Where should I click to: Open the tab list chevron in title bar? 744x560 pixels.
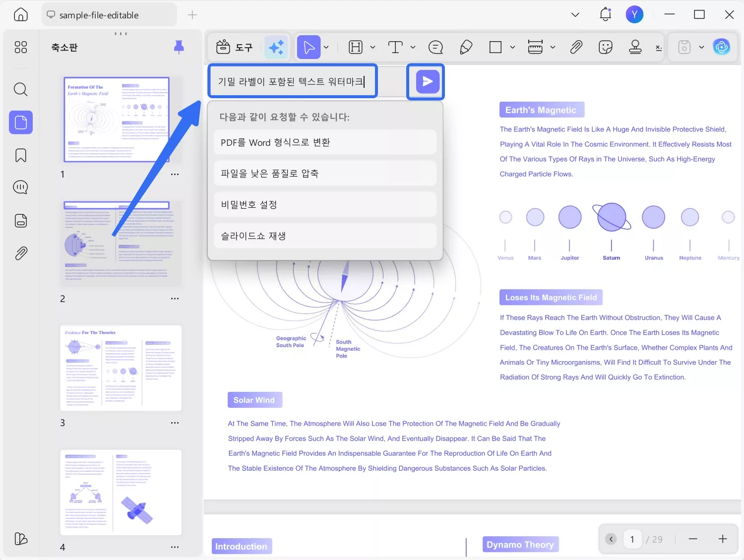pos(575,15)
